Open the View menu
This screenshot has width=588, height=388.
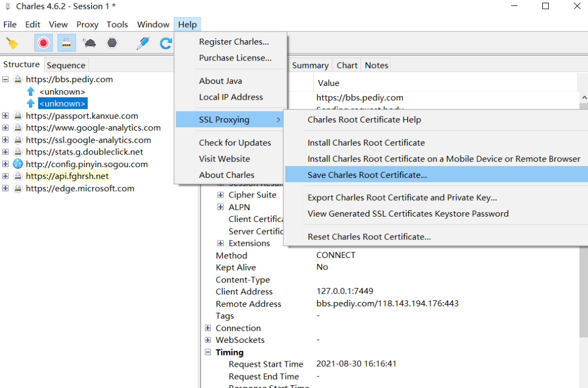point(58,24)
